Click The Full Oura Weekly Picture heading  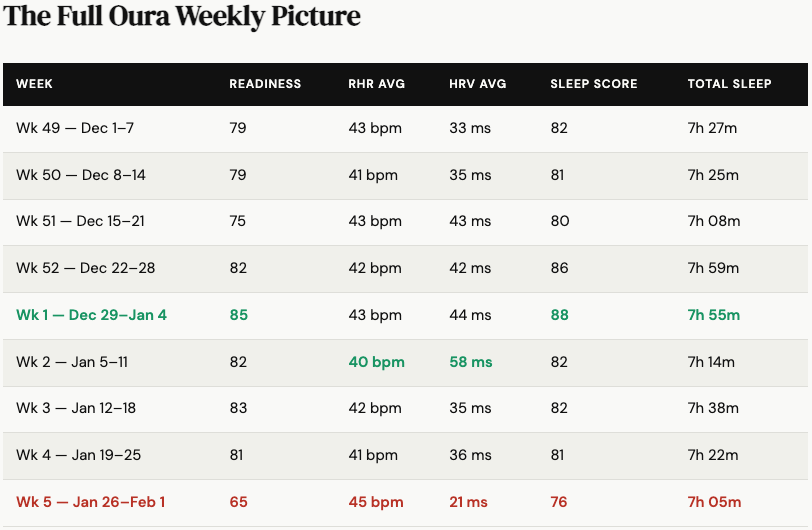(x=182, y=16)
